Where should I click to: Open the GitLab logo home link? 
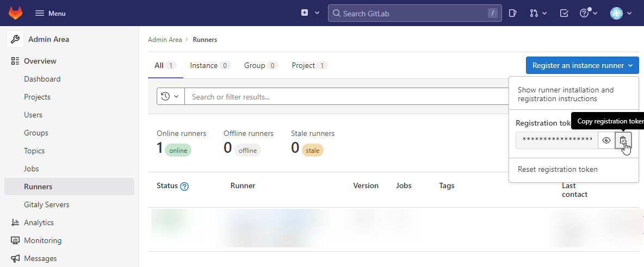[16, 13]
